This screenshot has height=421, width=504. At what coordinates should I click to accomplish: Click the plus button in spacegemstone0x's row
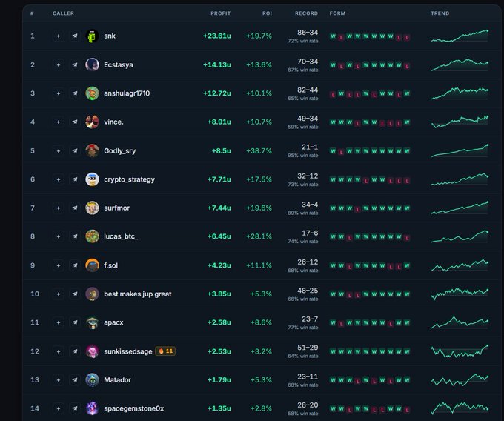click(x=58, y=409)
